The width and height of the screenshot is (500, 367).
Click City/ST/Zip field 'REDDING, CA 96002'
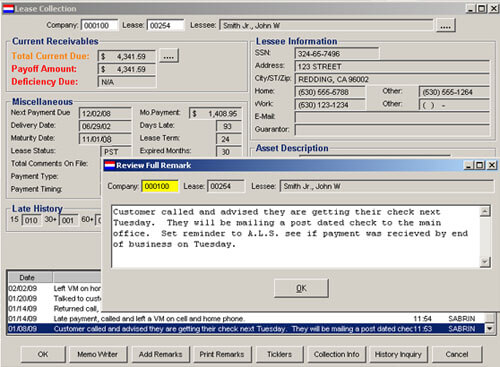coord(392,79)
